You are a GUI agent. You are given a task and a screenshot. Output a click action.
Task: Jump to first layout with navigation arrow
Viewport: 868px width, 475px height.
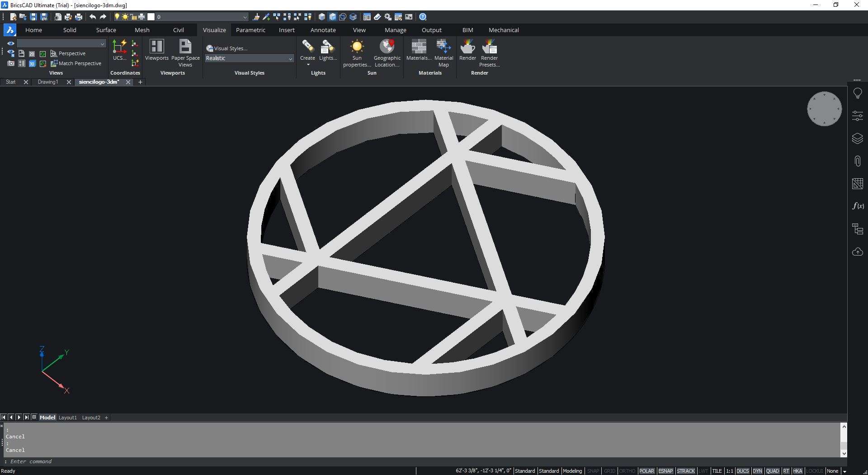(x=4, y=418)
